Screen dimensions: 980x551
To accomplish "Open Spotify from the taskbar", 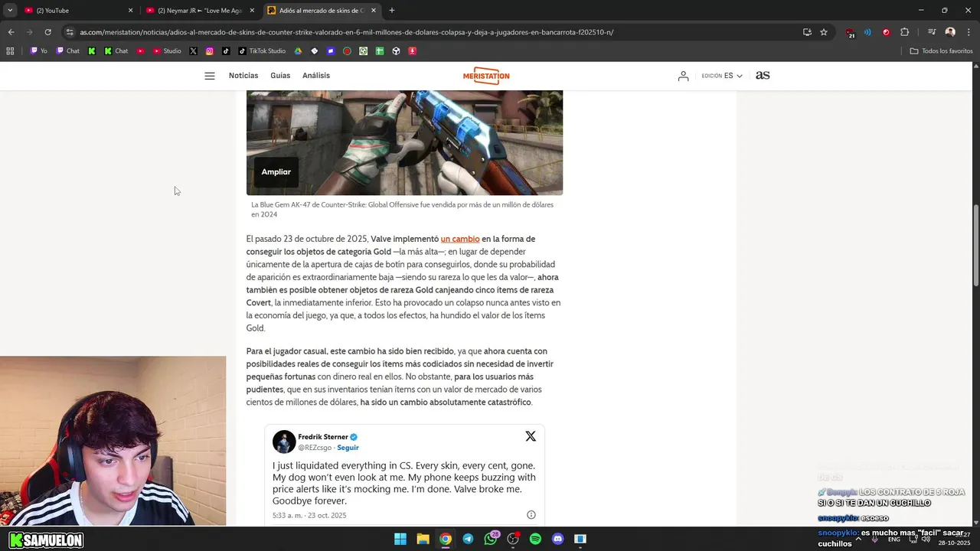I will (x=535, y=539).
